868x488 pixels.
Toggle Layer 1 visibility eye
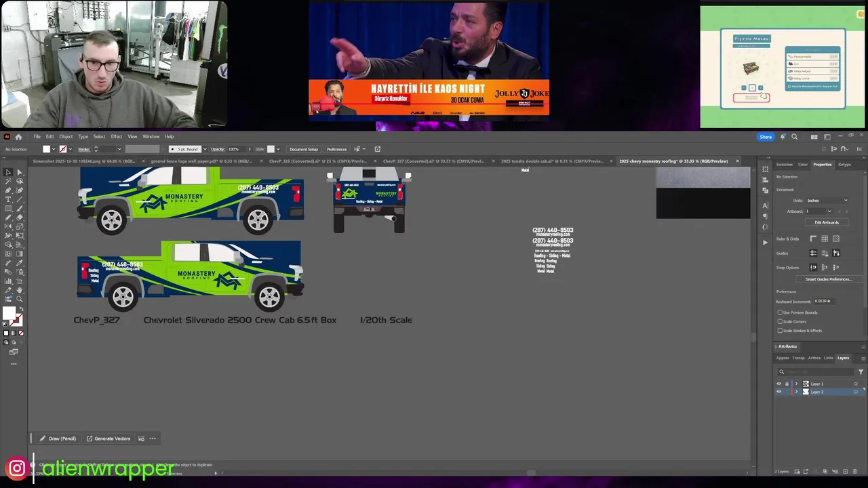tap(778, 384)
